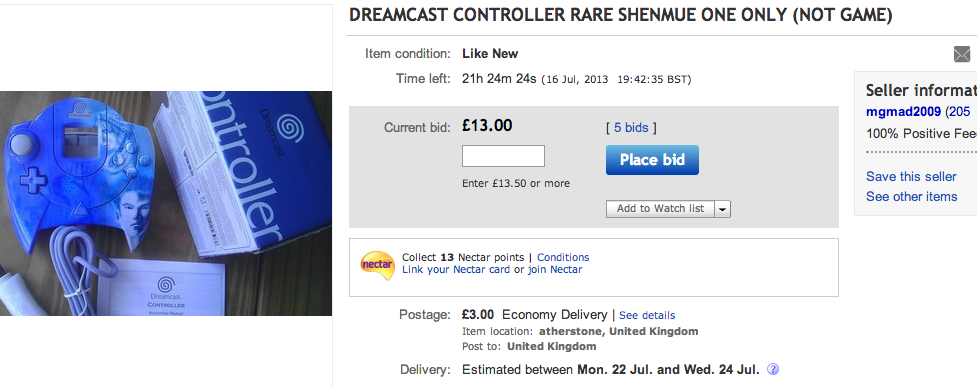Viewport: 977px width, 388px height.
Task: Click the Nectar logo icon
Action: coord(378,266)
